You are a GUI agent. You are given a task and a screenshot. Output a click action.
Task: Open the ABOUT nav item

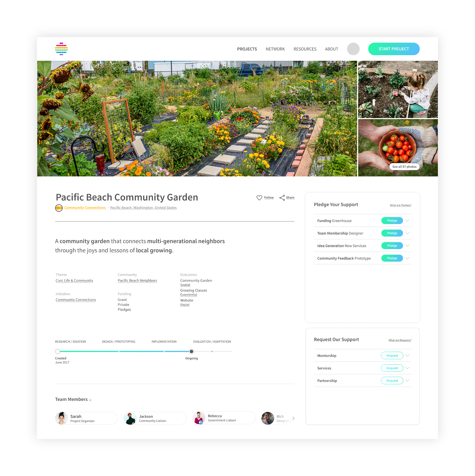point(331,49)
